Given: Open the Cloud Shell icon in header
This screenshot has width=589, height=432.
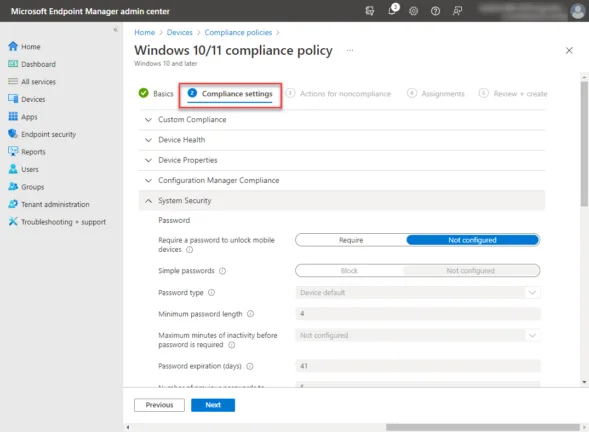Looking at the screenshot, I should point(370,11).
